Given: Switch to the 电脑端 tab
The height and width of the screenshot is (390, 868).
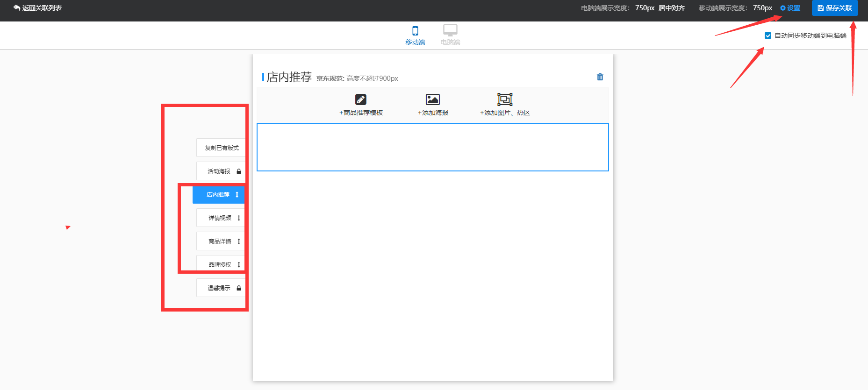Looking at the screenshot, I should pyautogui.click(x=450, y=35).
